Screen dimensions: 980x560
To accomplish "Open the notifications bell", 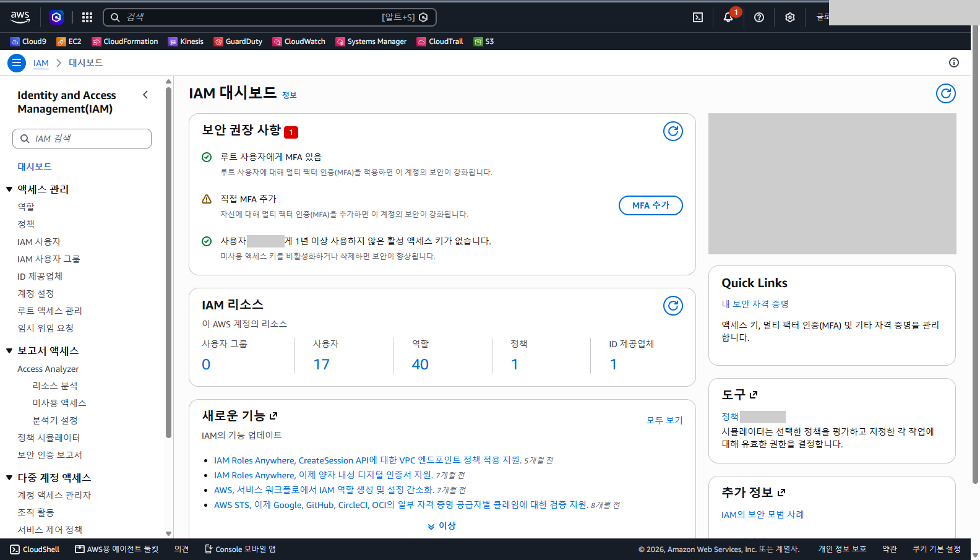I will point(728,17).
